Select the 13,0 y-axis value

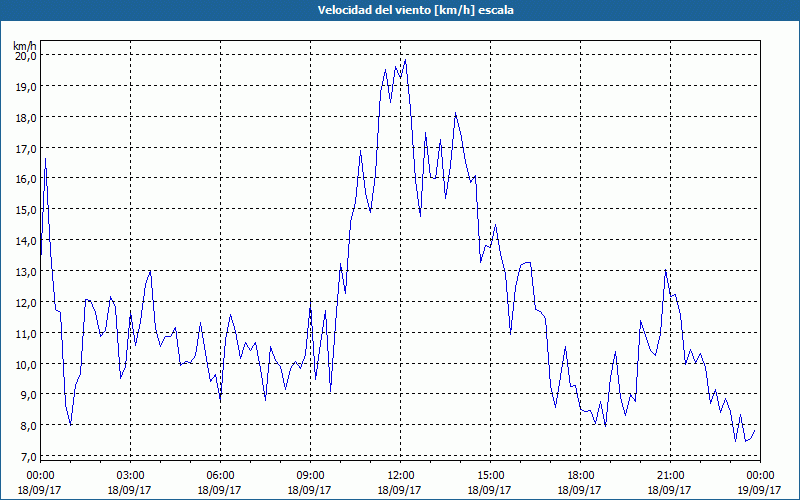26,272
